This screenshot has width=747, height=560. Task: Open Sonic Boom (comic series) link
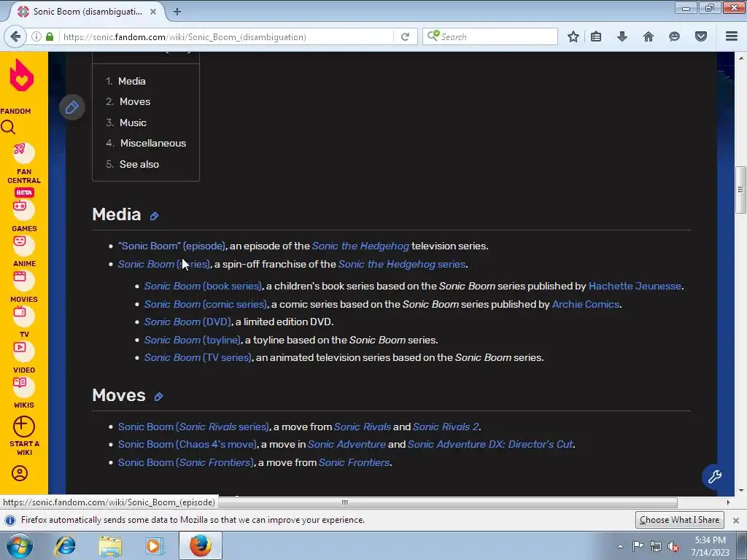[205, 304]
